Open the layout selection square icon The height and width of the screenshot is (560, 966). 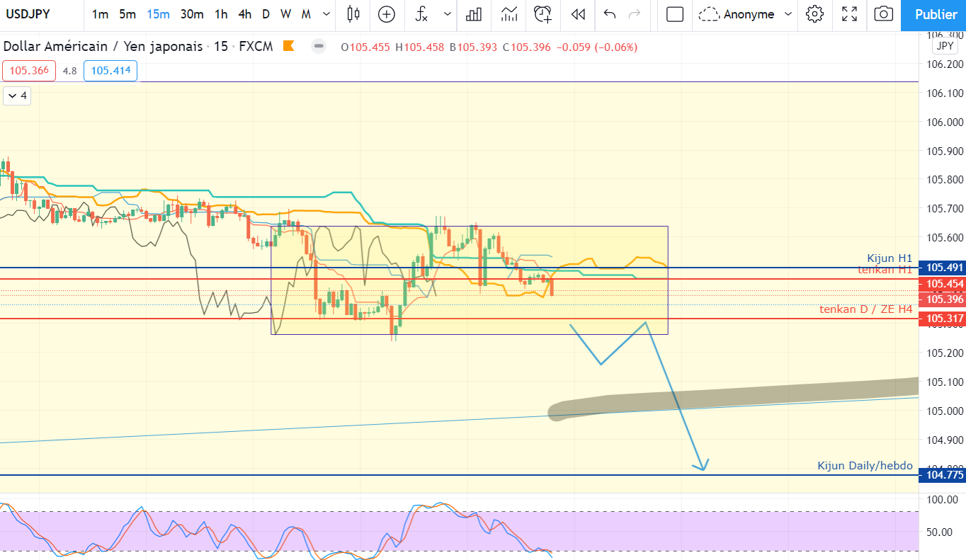click(675, 14)
